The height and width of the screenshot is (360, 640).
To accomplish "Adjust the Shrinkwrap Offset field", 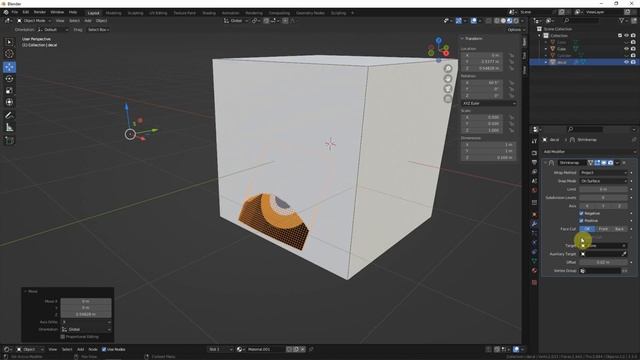I will pos(603,262).
